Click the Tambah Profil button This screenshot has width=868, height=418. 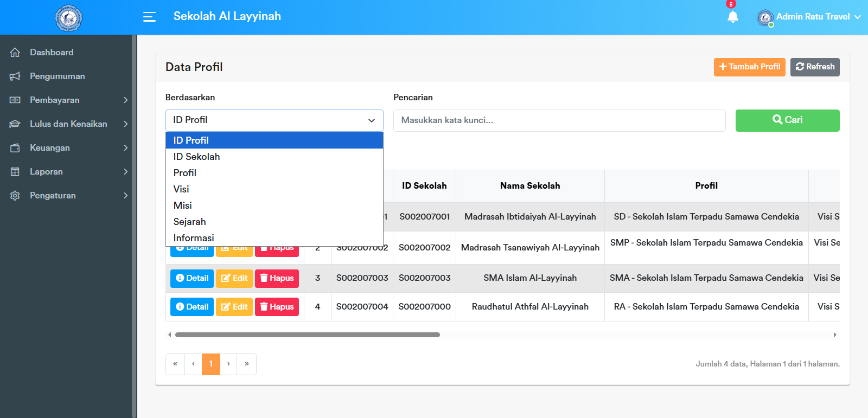749,67
